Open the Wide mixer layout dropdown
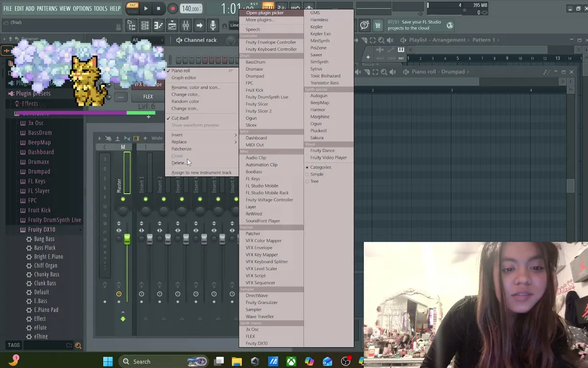588x368 pixels. [x=157, y=138]
